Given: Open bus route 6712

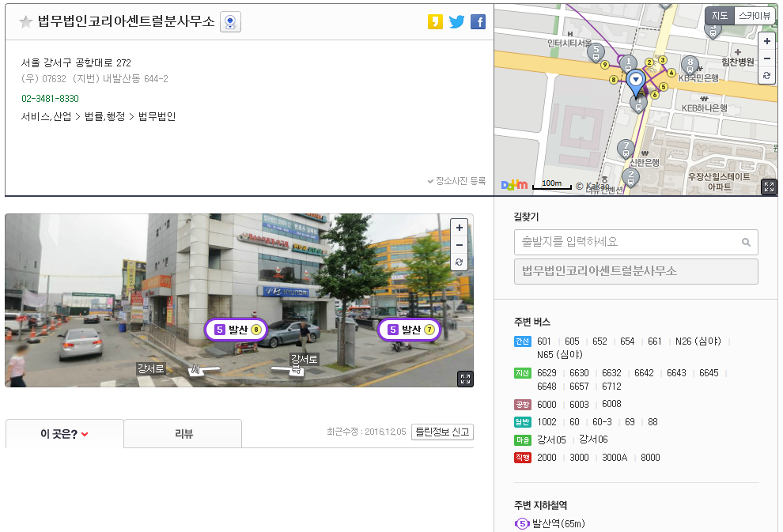Looking at the screenshot, I should point(611,387).
